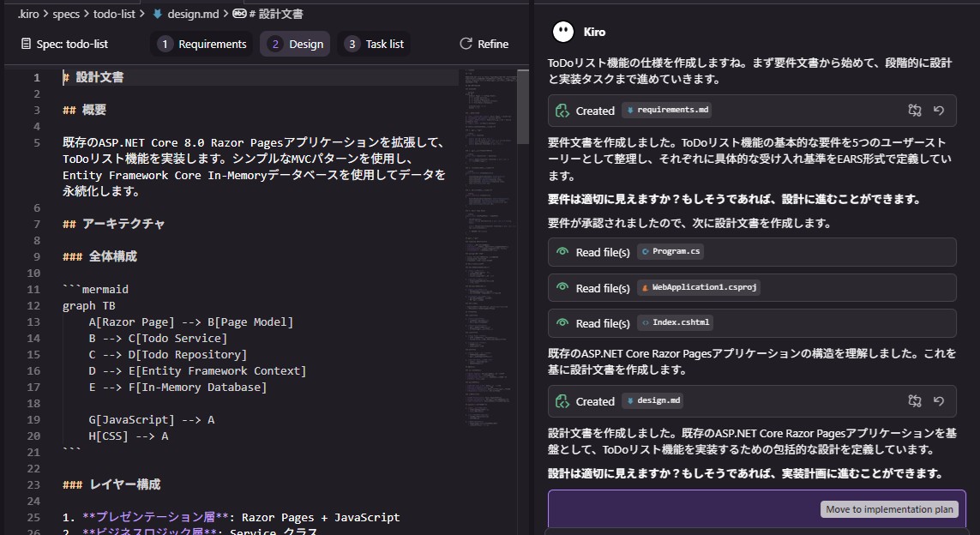Click line number 12 in gutter
Image resolution: width=980 pixels, height=535 pixels.
[x=33, y=305]
